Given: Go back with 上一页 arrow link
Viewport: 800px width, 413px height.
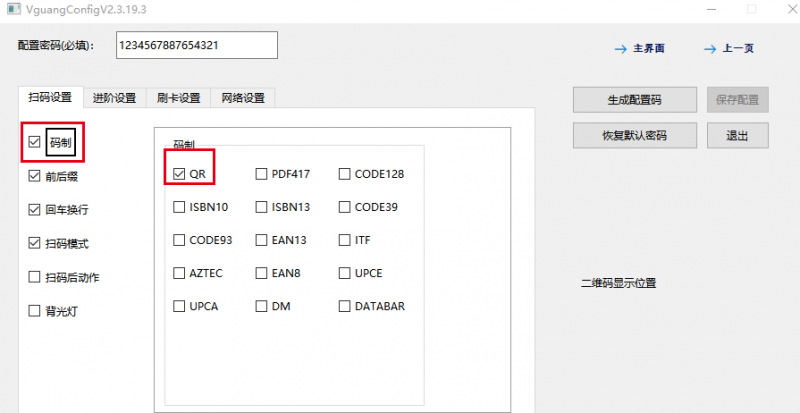Looking at the screenshot, I should point(728,48).
